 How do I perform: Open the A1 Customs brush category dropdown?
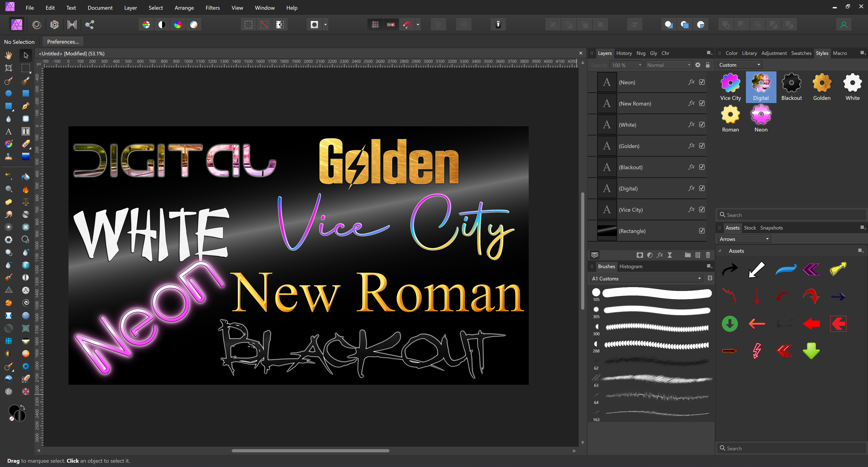647,278
